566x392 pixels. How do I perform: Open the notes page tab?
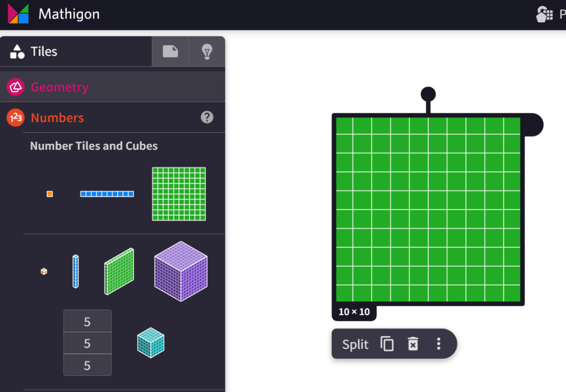tap(170, 52)
